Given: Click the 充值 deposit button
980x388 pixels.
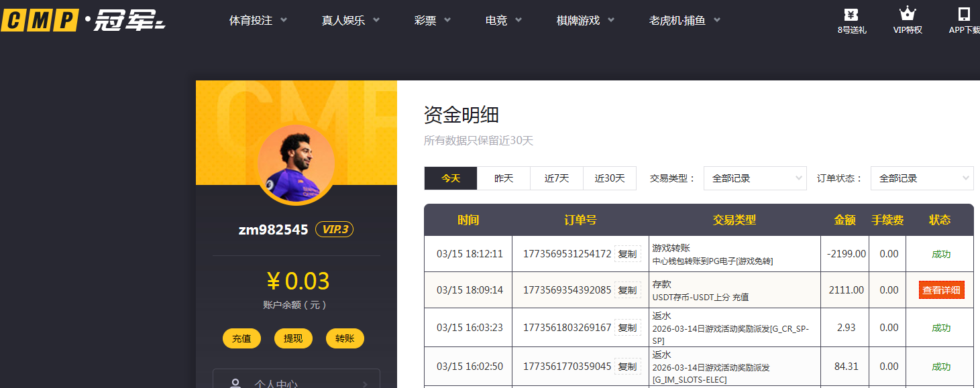Looking at the screenshot, I should [x=241, y=338].
